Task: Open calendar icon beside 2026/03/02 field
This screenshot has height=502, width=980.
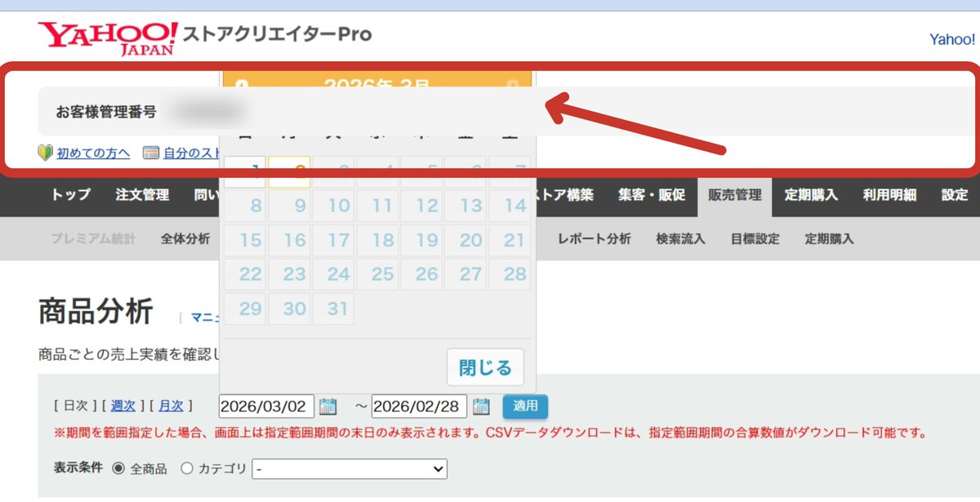Action: [328, 406]
